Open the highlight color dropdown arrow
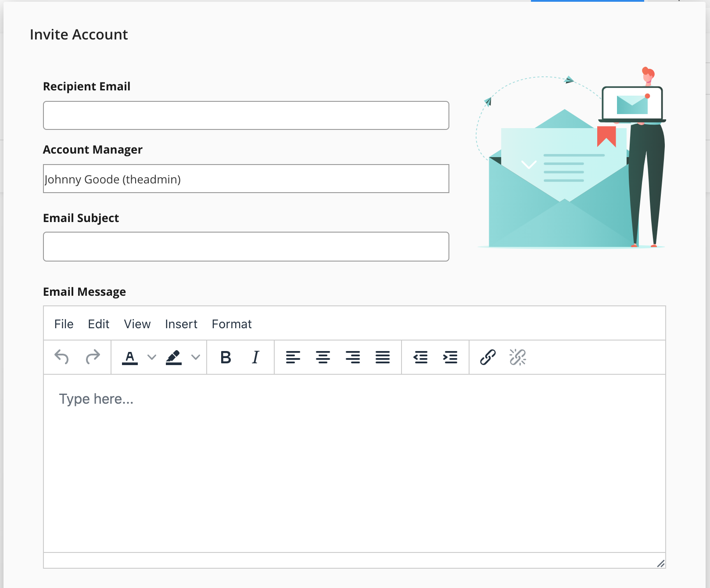 click(x=196, y=357)
